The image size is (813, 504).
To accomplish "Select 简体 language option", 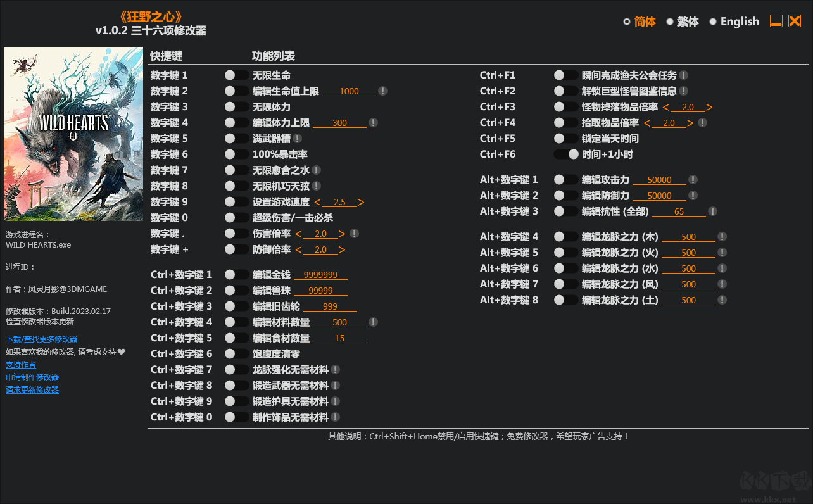I will point(640,22).
